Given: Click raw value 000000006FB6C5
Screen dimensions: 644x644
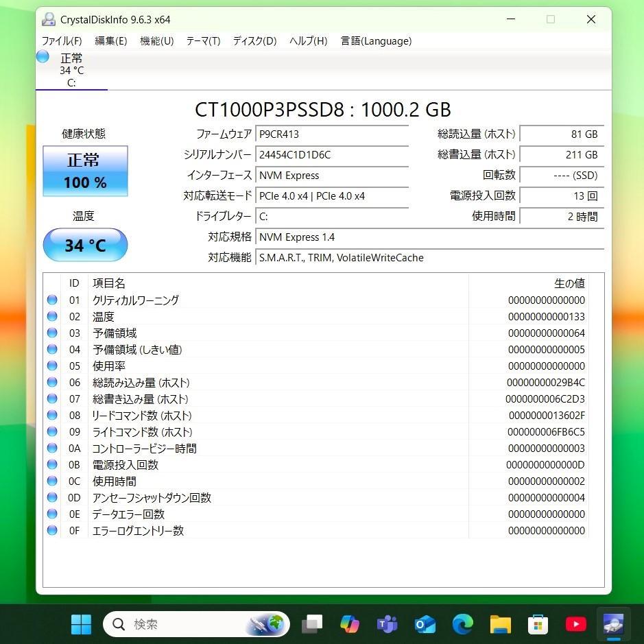Looking at the screenshot, I should pos(546,431).
